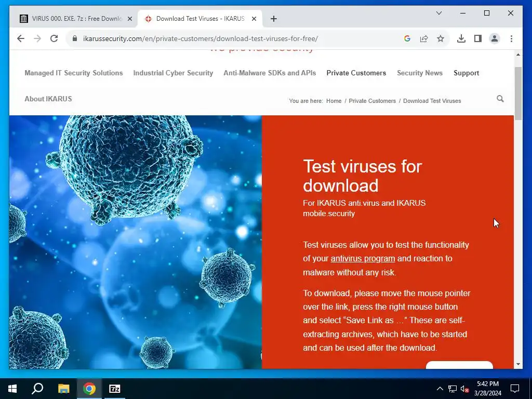Viewport: 532px width, 399px height.
Task: Expand the tab search chevron
Action: pyautogui.click(x=438, y=13)
